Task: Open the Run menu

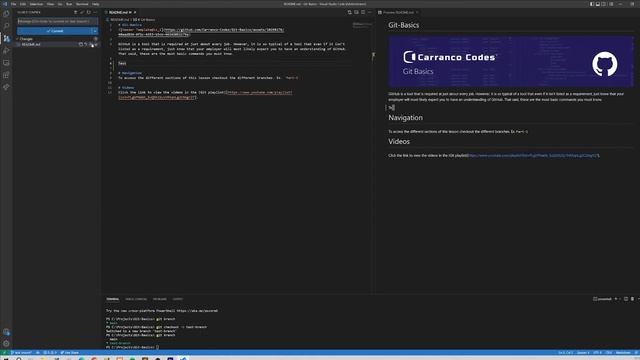Action: click(69, 4)
